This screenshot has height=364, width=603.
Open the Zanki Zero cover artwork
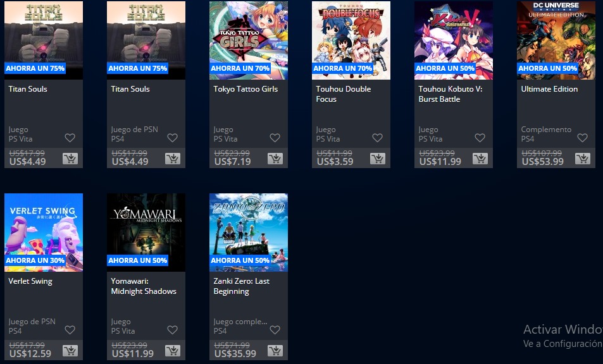tap(249, 233)
